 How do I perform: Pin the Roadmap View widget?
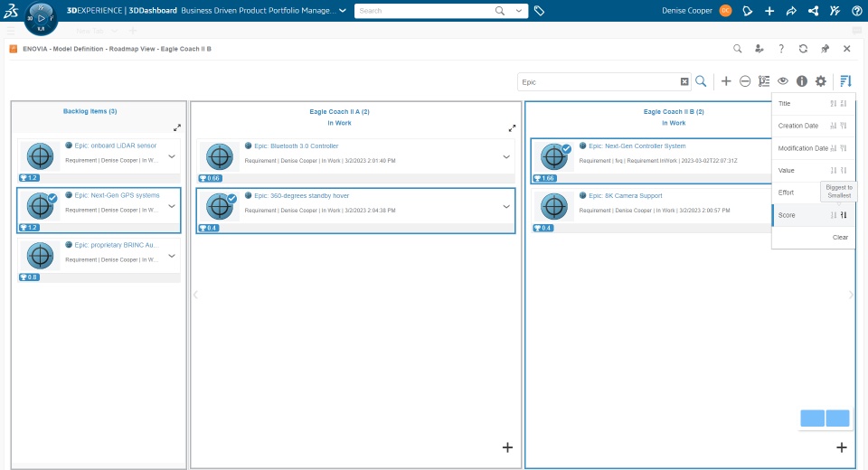click(x=825, y=49)
